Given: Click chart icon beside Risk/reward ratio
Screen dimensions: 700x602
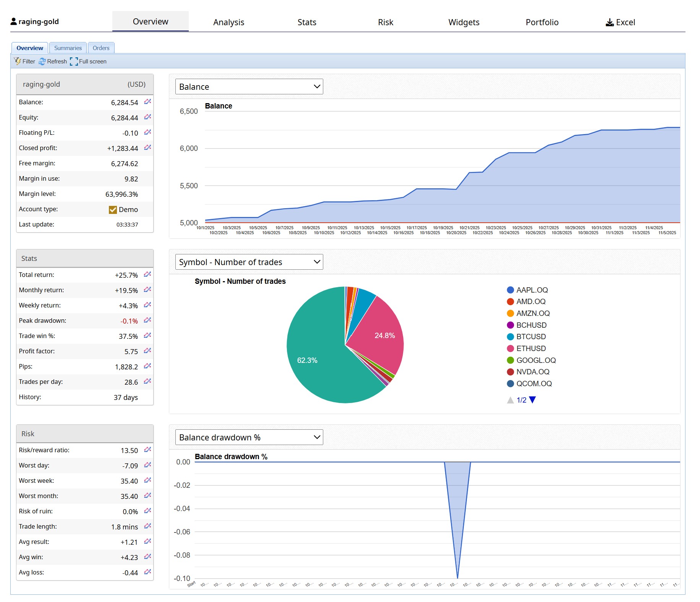Looking at the screenshot, I should tap(147, 450).
